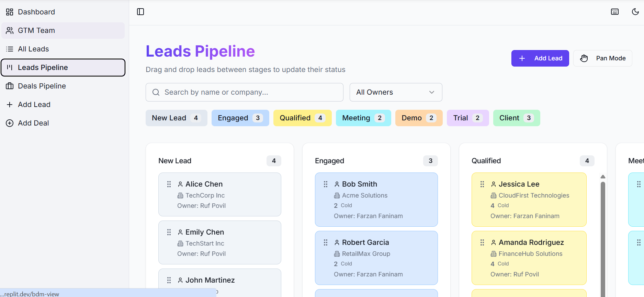Click Qualified column scroll up arrow
644x297 pixels.
(x=603, y=177)
